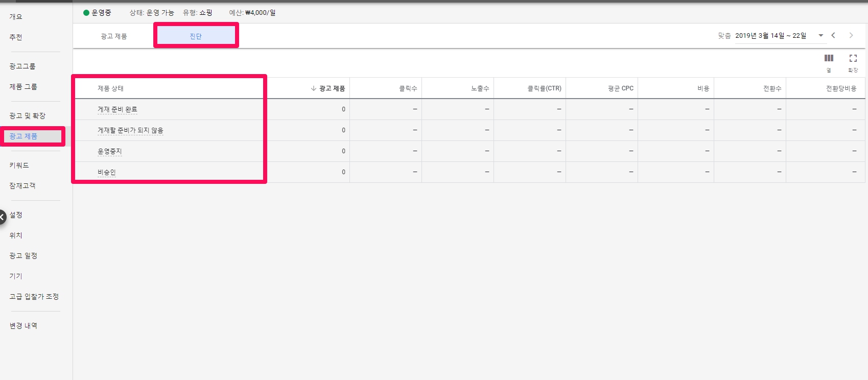Select 키워드 in the sidebar
This screenshot has width=868, height=380.
(19, 165)
